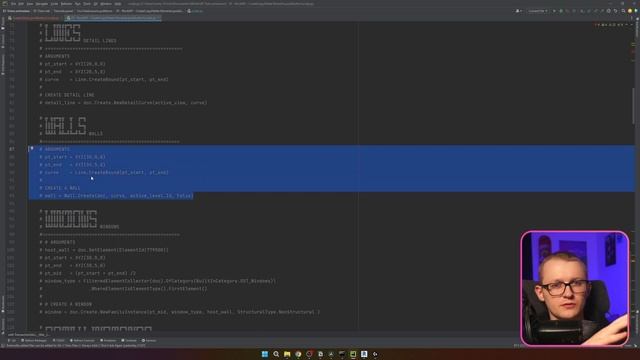Click the pt_mid = (pt_start + pt_end) line
The height and width of the screenshot is (360, 640).
coord(88,273)
